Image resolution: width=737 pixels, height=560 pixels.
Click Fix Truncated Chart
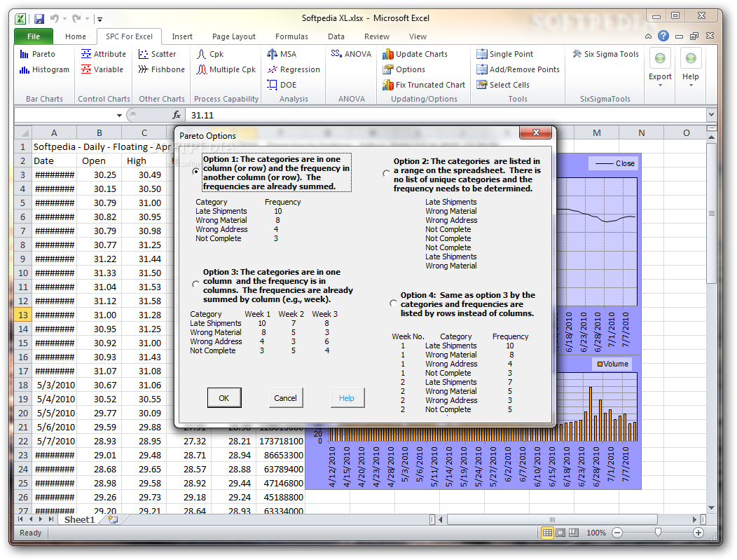(423, 85)
